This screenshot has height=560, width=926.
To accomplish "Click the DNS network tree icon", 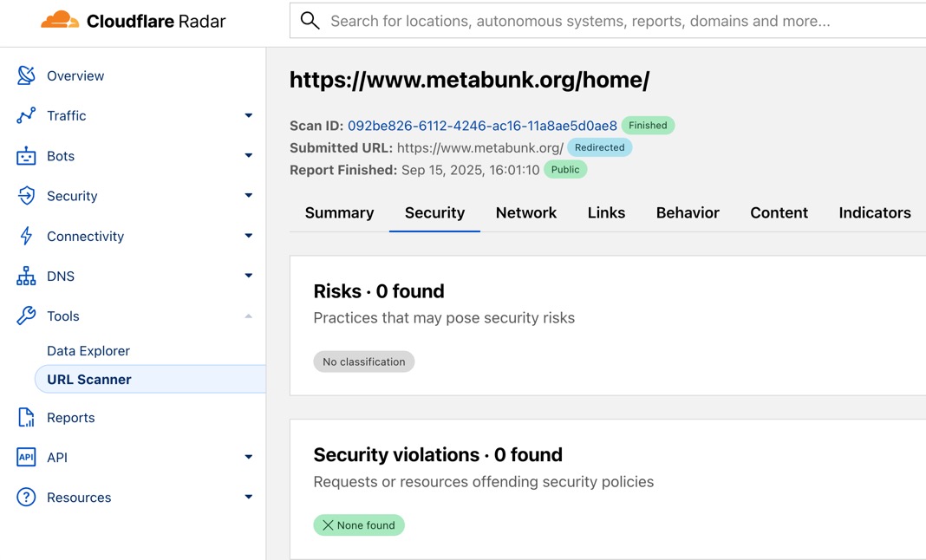I will tap(26, 277).
